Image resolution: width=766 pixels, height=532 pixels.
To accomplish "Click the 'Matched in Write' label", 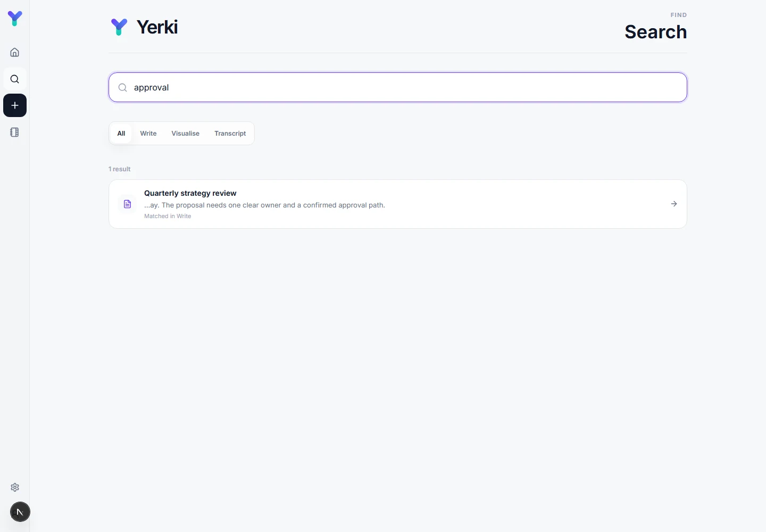I will point(168,216).
